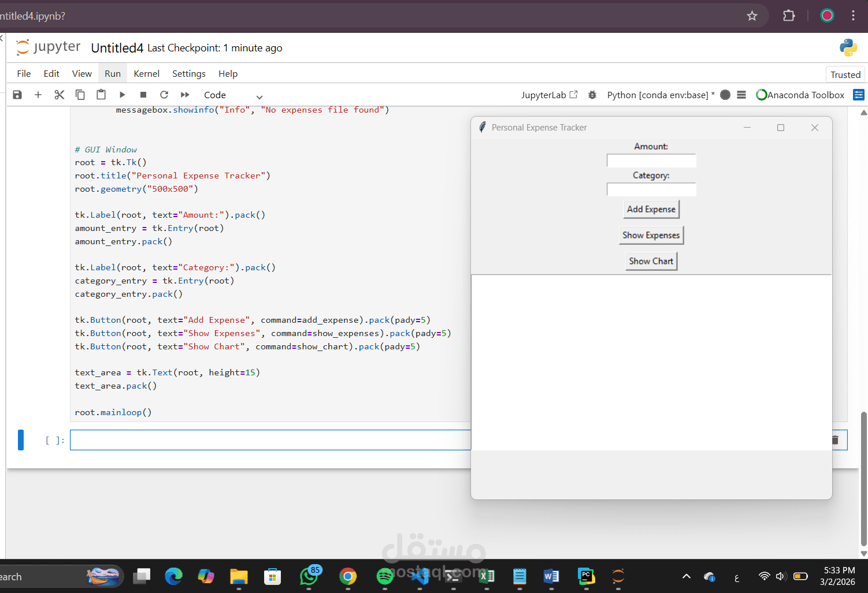The height and width of the screenshot is (593, 868).
Task: Paste a cell with the clipboard icon
Action: 101,94
